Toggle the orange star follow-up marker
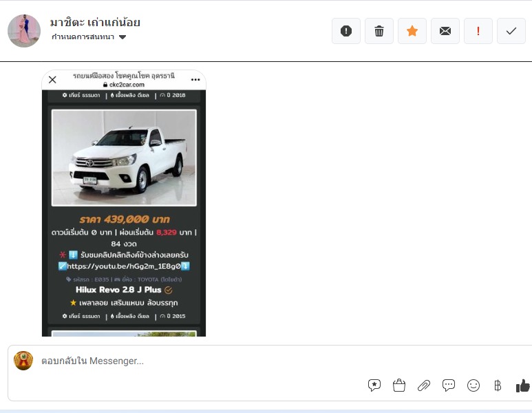Image resolution: width=532 pixels, height=413 pixels. pyautogui.click(x=412, y=31)
